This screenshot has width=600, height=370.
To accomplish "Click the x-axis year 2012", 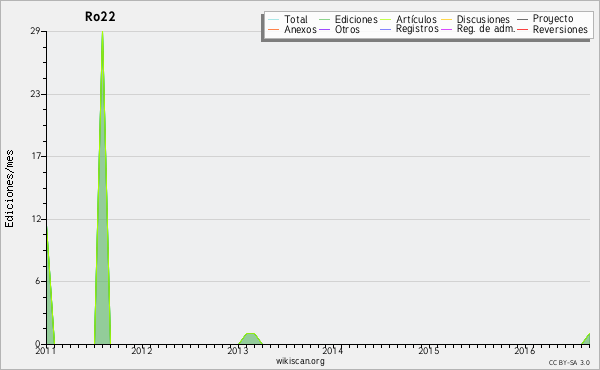I will 142,350.
